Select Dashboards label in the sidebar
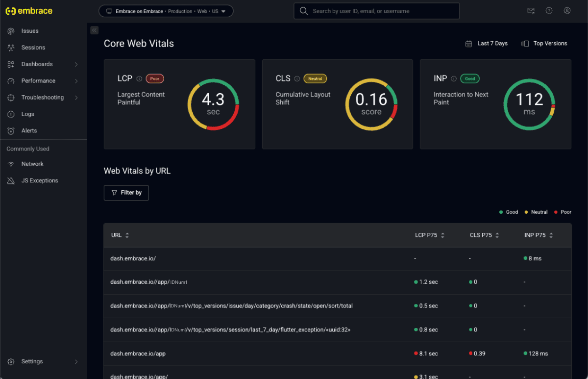The image size is (588, 379). pyautogui.click(x=37, y=64)
